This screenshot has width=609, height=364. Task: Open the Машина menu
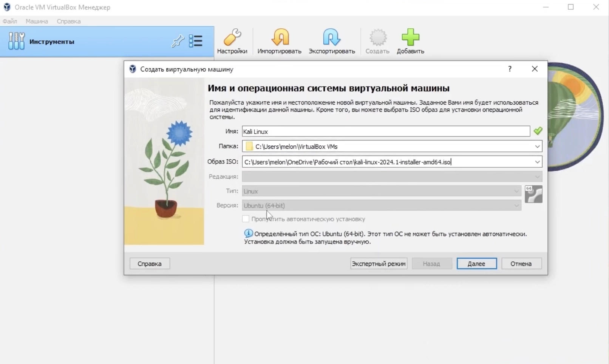point(36,21)
